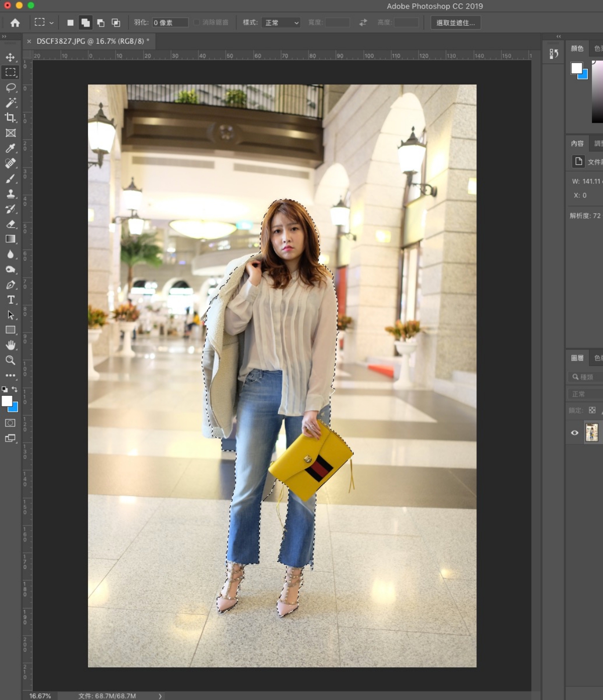The image size is (603, 700).
Task: Click the toolbar foreground color swatch
Action: coord(7,401)
